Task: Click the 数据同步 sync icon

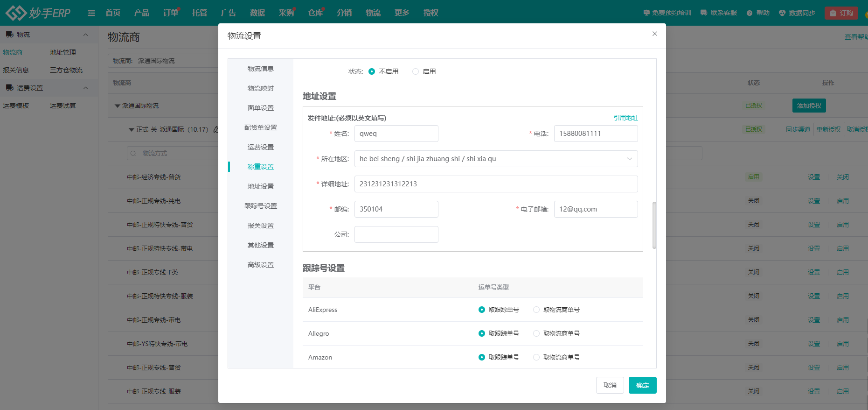Action: pos(782,13)
